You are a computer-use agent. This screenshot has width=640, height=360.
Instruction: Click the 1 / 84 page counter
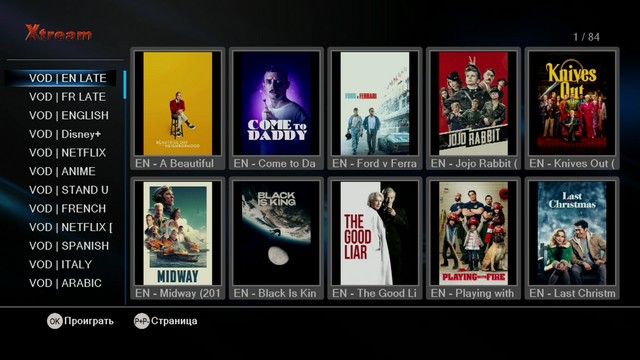click(x=586, y=37)
